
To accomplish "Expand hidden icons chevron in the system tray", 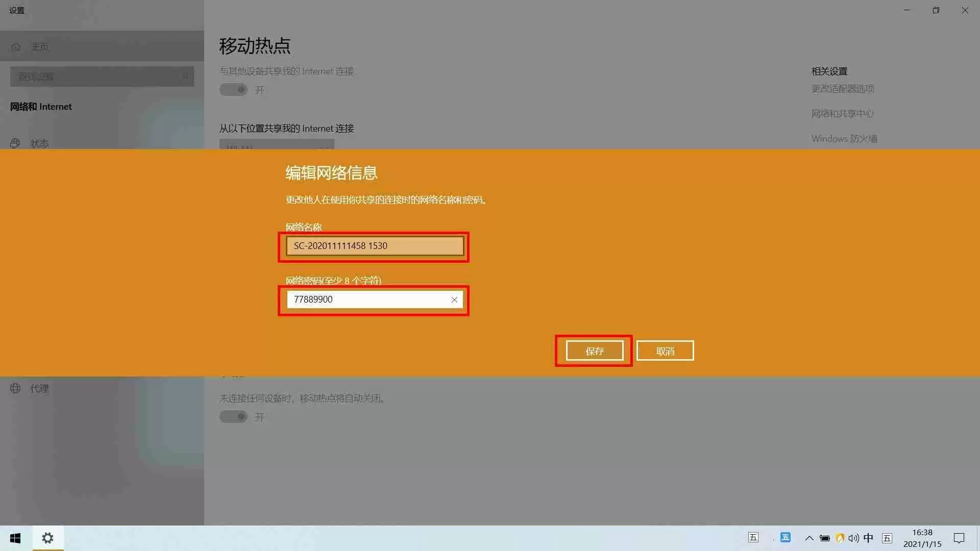I will (x=808, y=538).
